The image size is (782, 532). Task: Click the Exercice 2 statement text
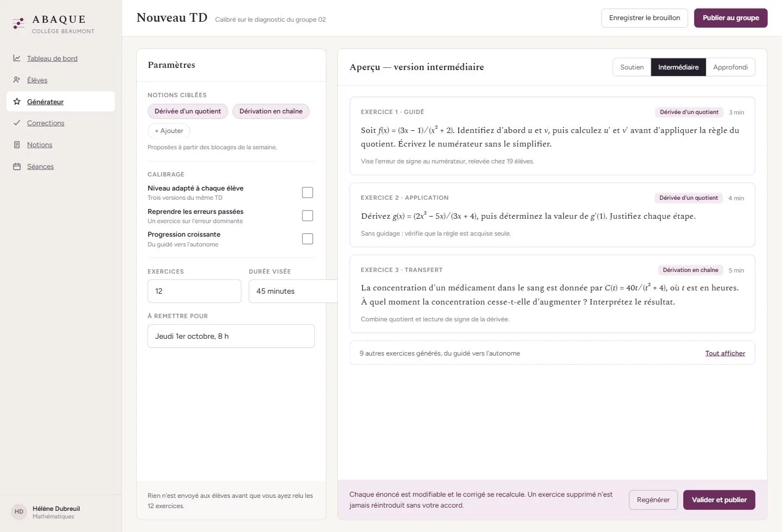[528, 216]
